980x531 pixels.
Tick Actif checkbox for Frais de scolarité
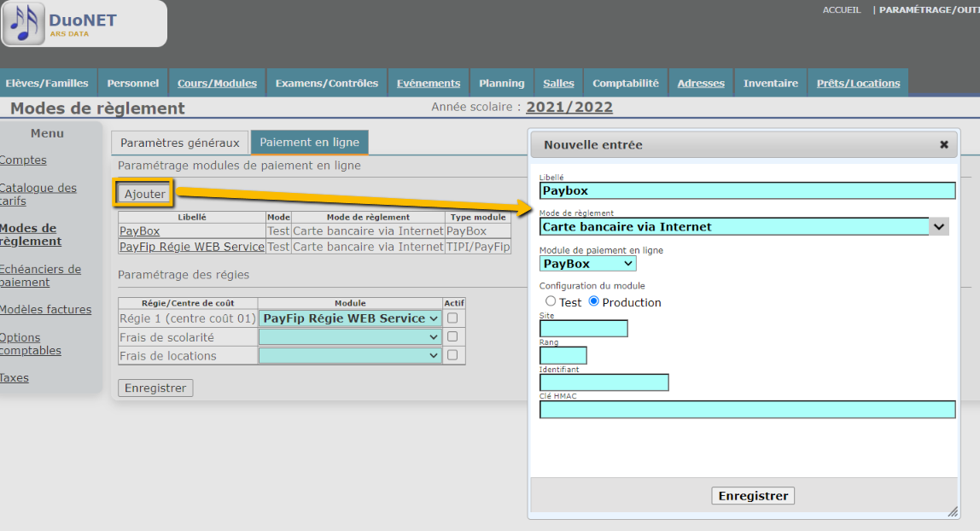pyautogui.click(x=452, y=336)
